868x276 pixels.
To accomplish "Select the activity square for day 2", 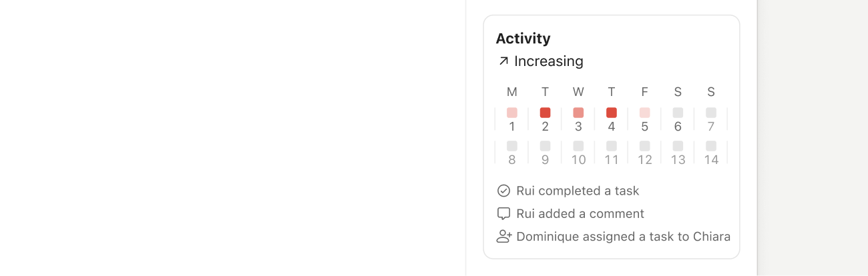I will pyautogui.click(x=545, y=113).
